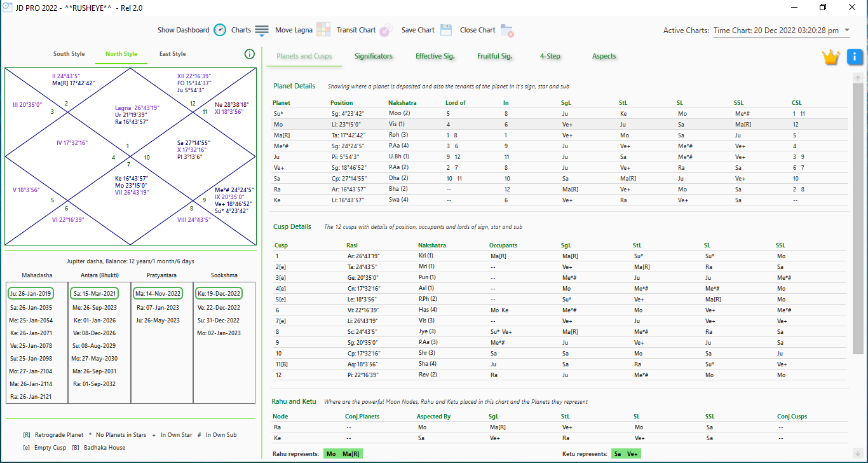Open the 4-Step tab

(x=550, y=56)
